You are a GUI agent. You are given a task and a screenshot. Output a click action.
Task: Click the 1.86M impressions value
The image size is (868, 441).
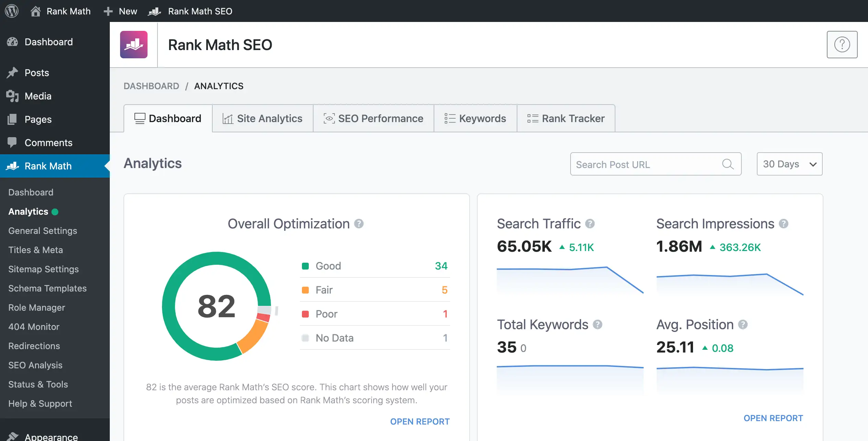pos(679,246)
